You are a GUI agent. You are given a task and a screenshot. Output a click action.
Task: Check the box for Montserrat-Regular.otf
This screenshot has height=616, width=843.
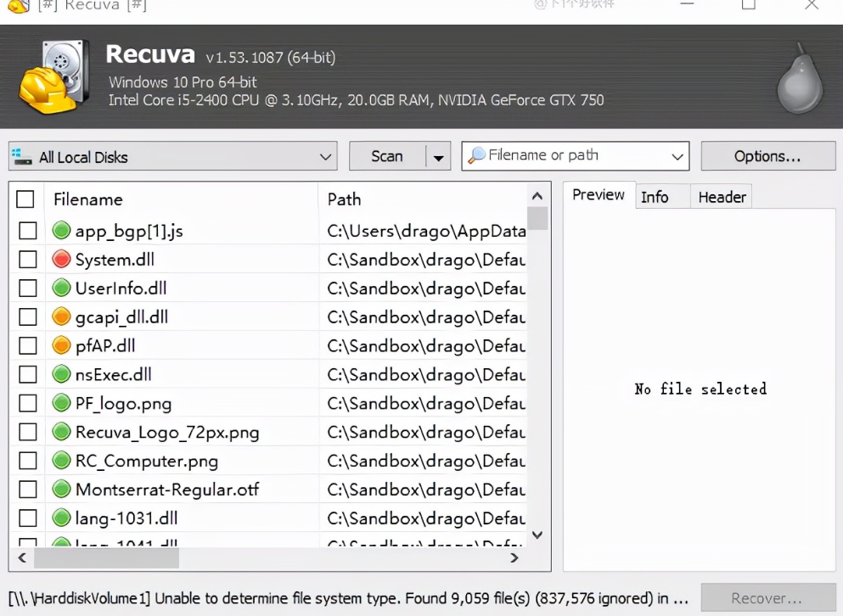pos(27,489)
